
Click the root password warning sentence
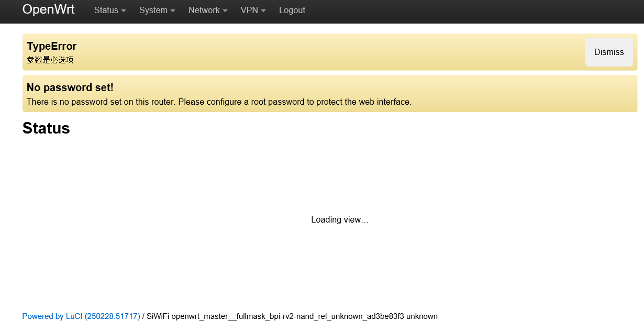click(x=219, y=102)
